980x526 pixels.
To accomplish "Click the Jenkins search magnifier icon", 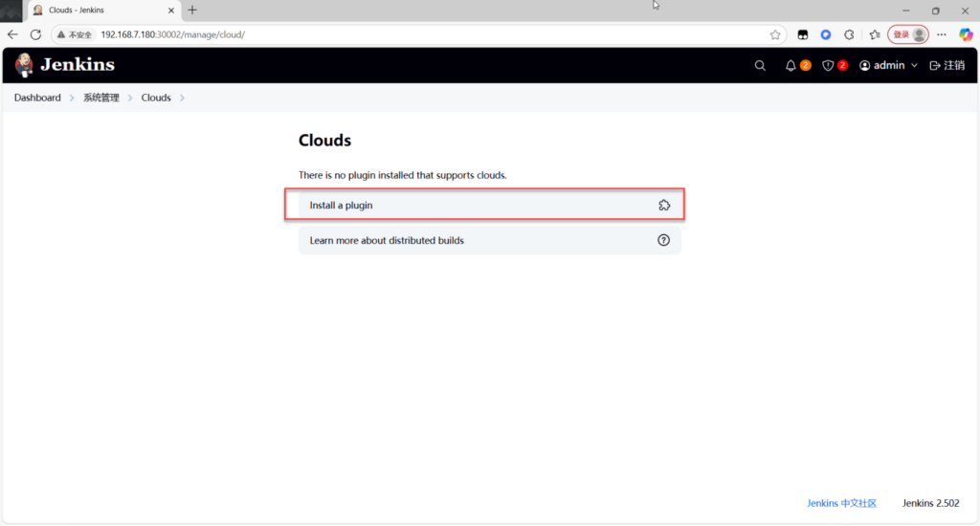I will click(x=760, y=66).
